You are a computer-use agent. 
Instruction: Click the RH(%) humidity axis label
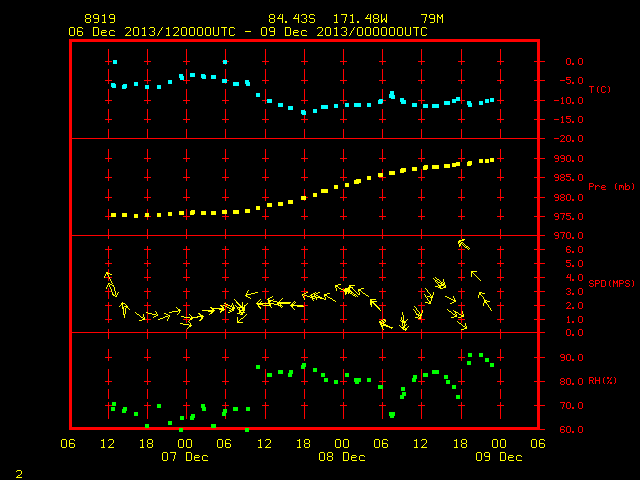coord(602,380)
